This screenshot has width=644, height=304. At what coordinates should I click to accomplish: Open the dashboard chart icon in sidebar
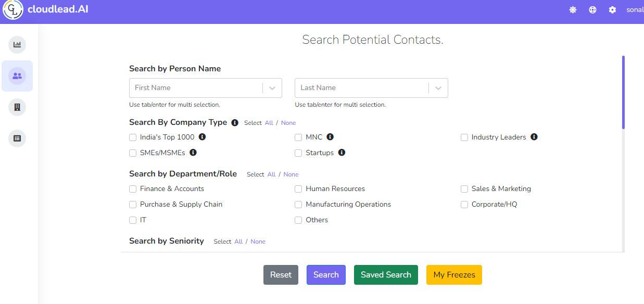(x=17, y=45)
